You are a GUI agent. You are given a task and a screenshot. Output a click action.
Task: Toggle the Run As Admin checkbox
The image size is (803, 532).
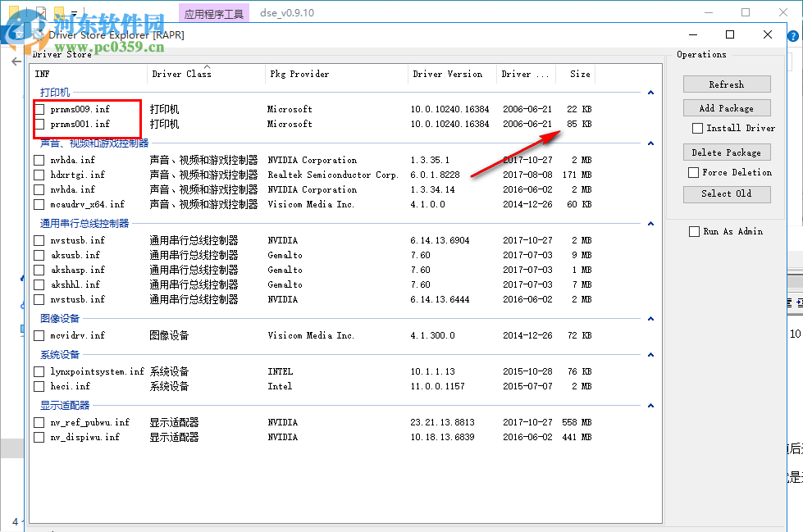(695, 231)
